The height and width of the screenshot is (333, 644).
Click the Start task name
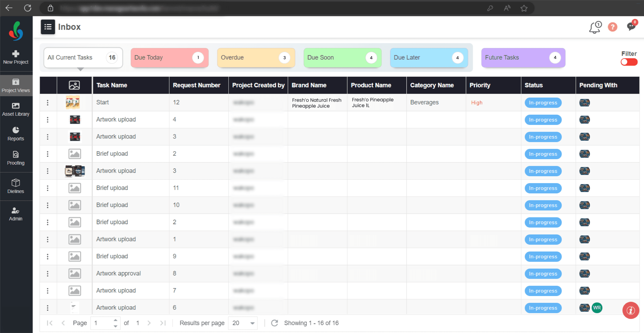102,102
